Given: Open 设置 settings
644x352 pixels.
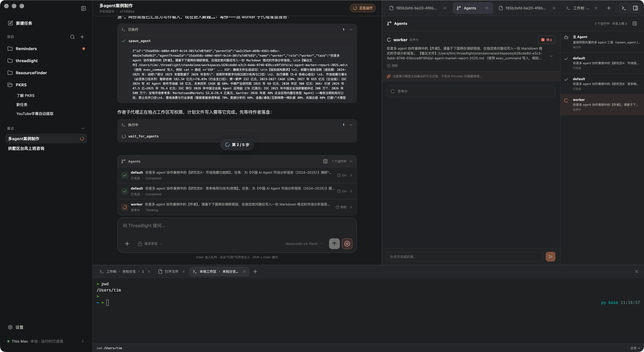Looking at the screenshot, I should coord(16,327).
